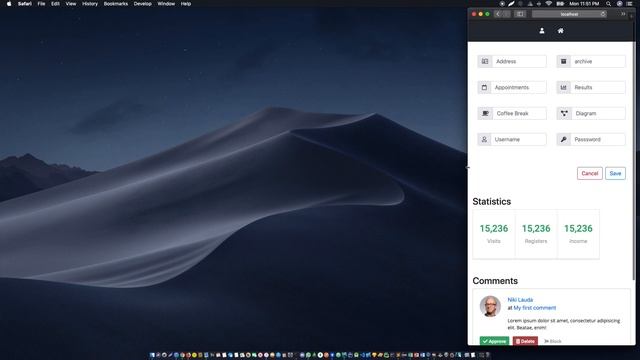640x360 pixels.
Task: Click Niki Lauda's avatar photo
Action: point(490,306)
